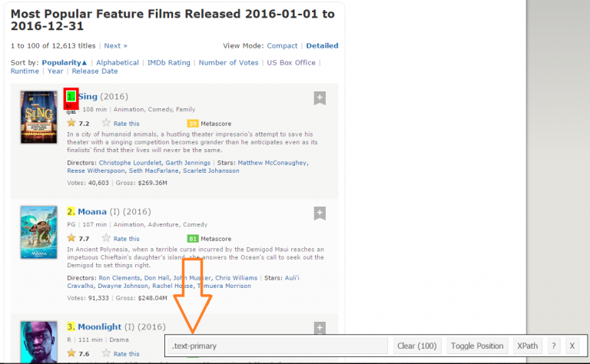
Task: Add Sing to watchlist with plus icon
Action: click(320, 98)
